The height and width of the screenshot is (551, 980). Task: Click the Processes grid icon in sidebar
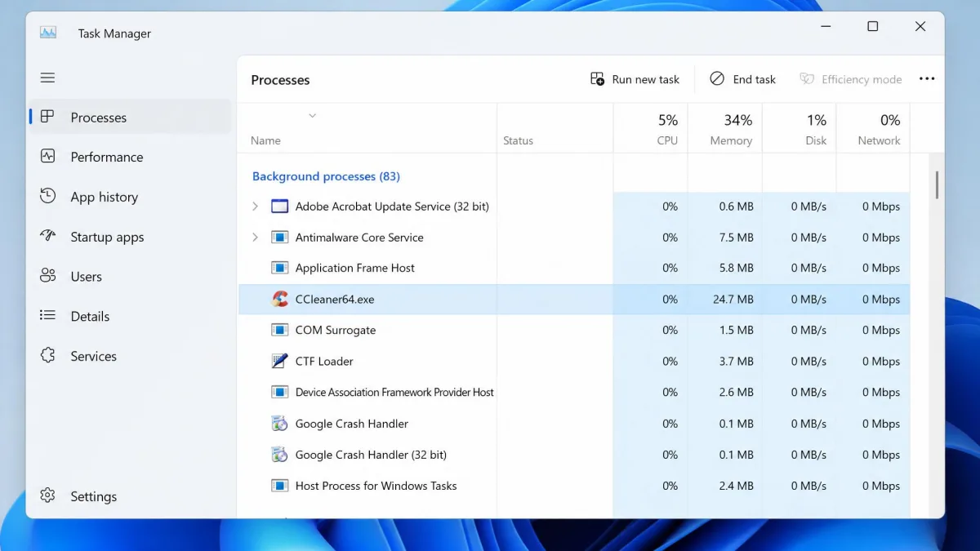pos(47,117)
